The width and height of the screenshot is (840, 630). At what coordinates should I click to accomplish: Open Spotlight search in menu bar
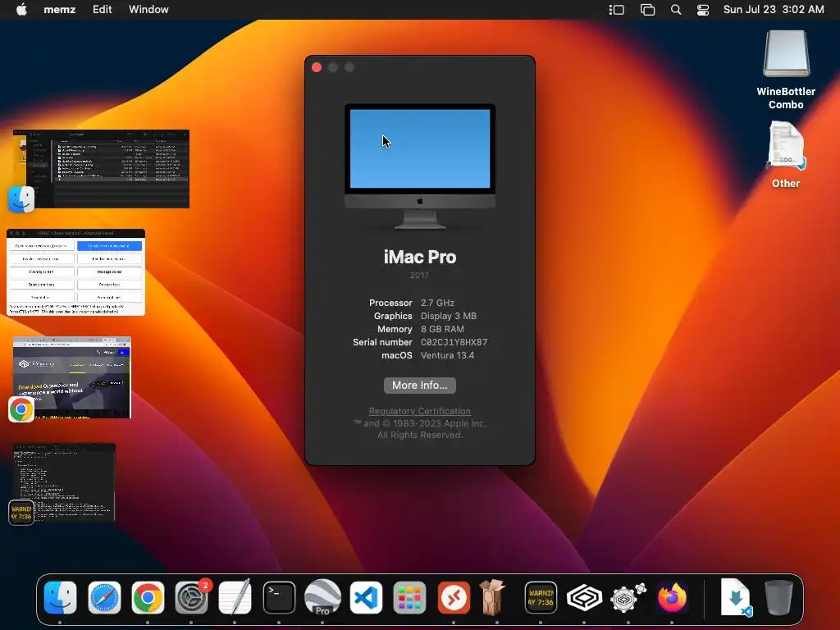(x=676, y=10)
